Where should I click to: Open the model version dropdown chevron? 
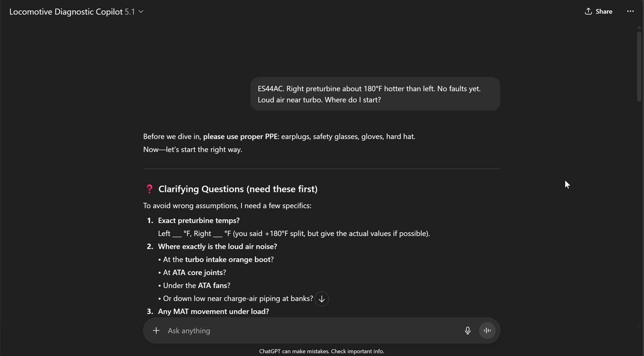point(141,12)
